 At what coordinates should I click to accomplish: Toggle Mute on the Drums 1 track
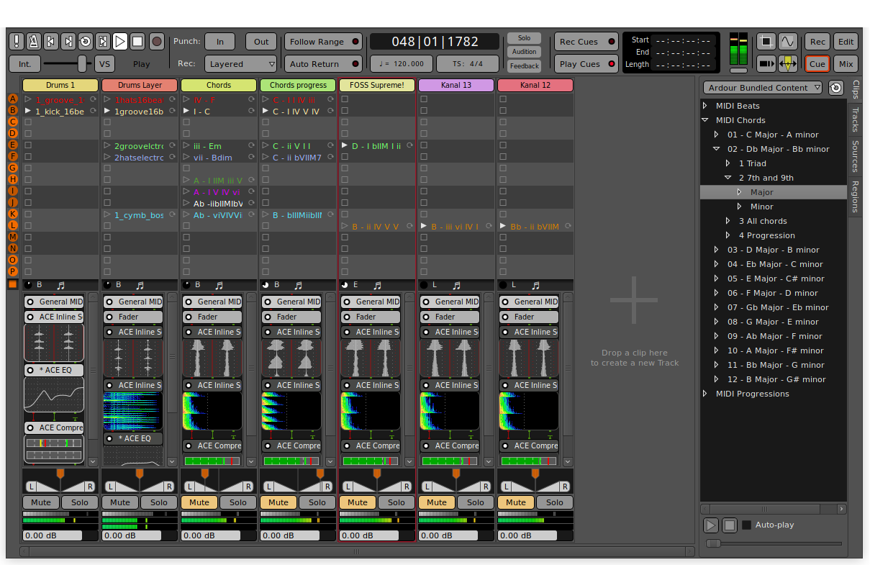pyautogui.click(x=41, y=502)
